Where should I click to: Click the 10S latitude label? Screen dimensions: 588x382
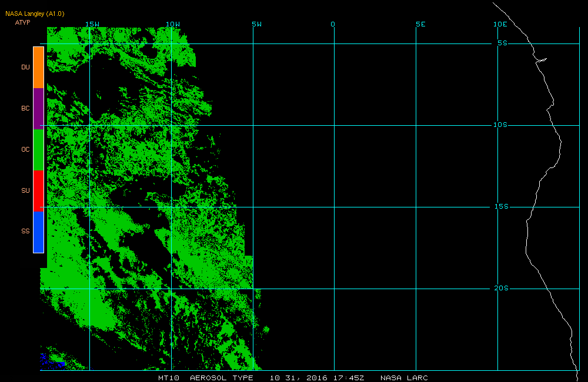click(x=500, y=125)
